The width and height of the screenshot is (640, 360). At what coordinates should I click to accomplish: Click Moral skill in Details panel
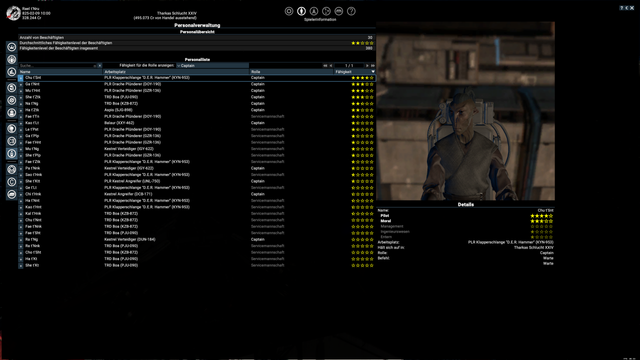(x=385, y=221)
